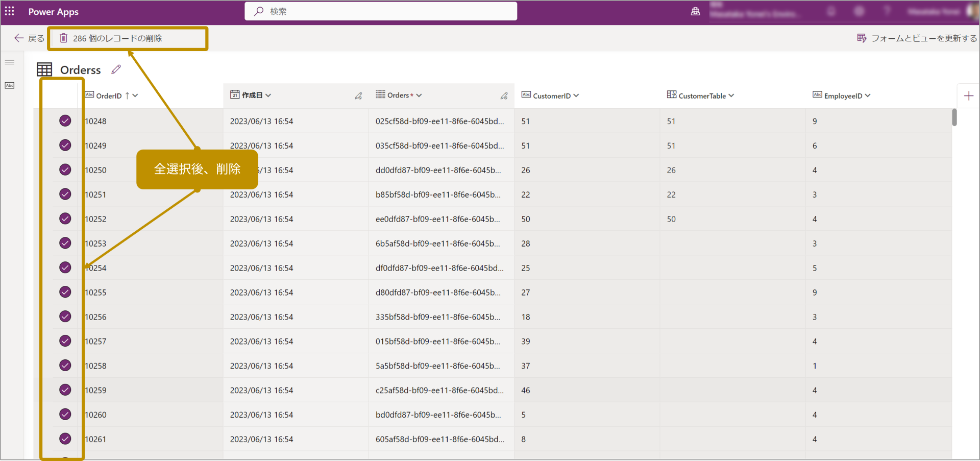980x461 pixels.
Task: Uncheck row 10253 selection checkbox
Action: point(65,244)
